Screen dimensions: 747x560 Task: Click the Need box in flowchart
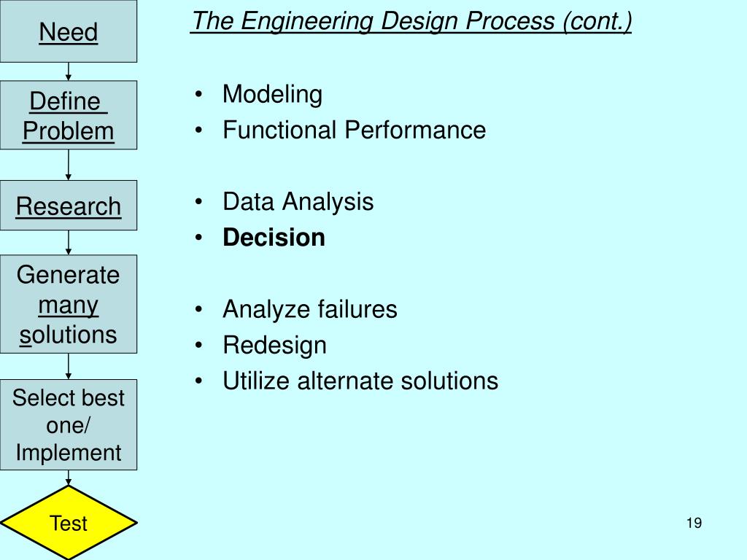68,31
